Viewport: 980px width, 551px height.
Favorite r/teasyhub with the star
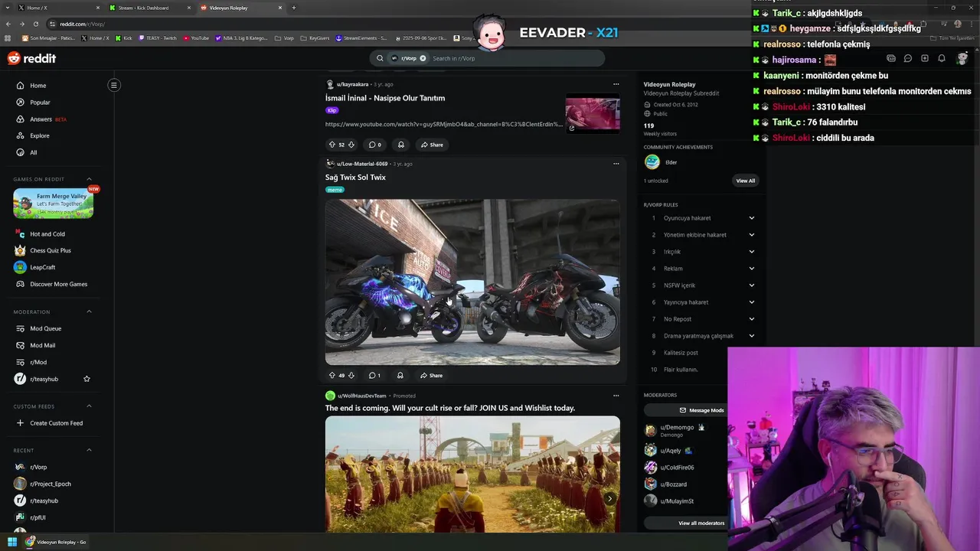click(x=87, y=379)
